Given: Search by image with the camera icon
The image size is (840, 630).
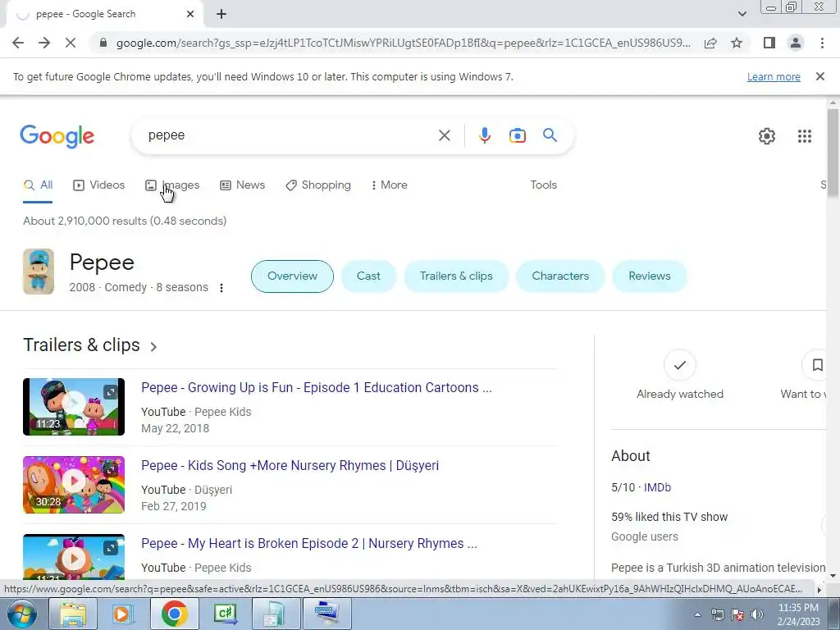Looking at the screenshot, I should click(x=517, y=135).
